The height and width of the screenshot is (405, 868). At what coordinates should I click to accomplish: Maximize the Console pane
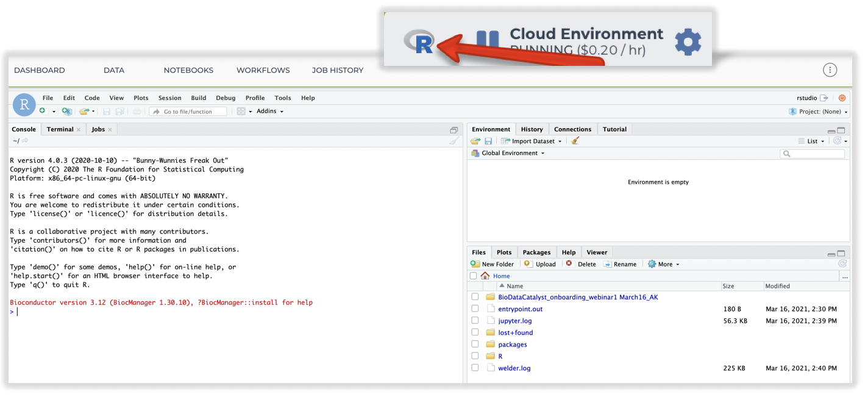(454, 130)
